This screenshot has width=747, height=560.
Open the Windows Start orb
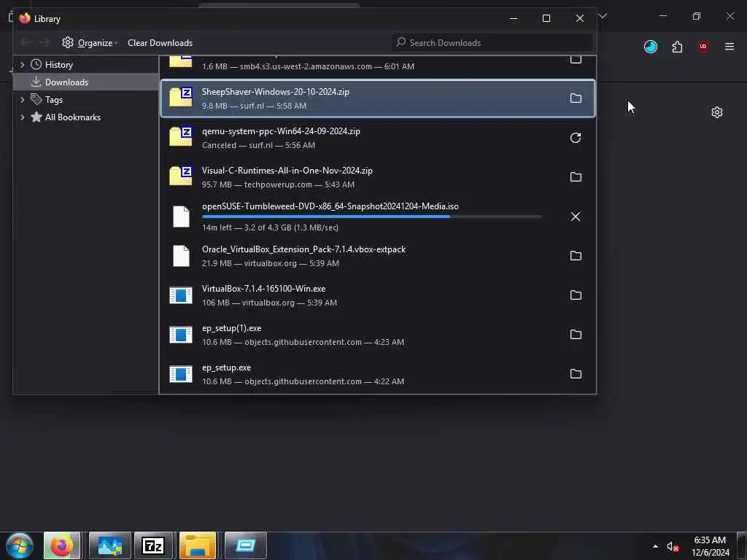[x=20, y=545]
